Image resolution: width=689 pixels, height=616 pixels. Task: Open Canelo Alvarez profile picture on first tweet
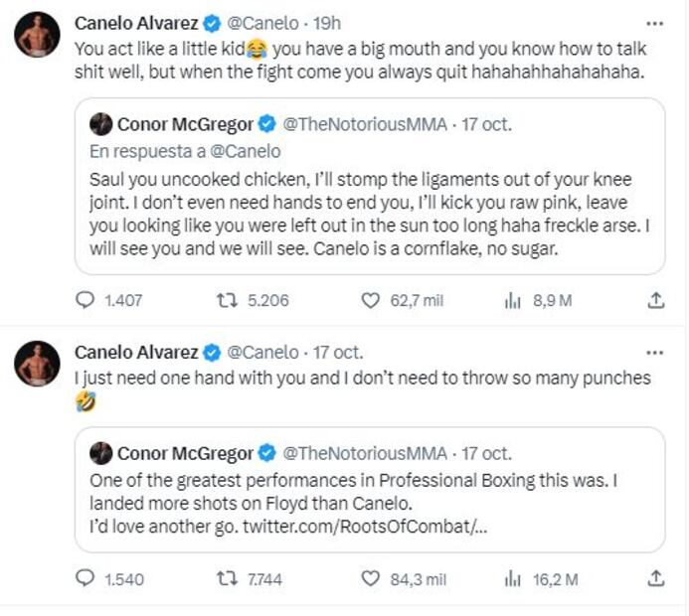(x=37, y=36)
